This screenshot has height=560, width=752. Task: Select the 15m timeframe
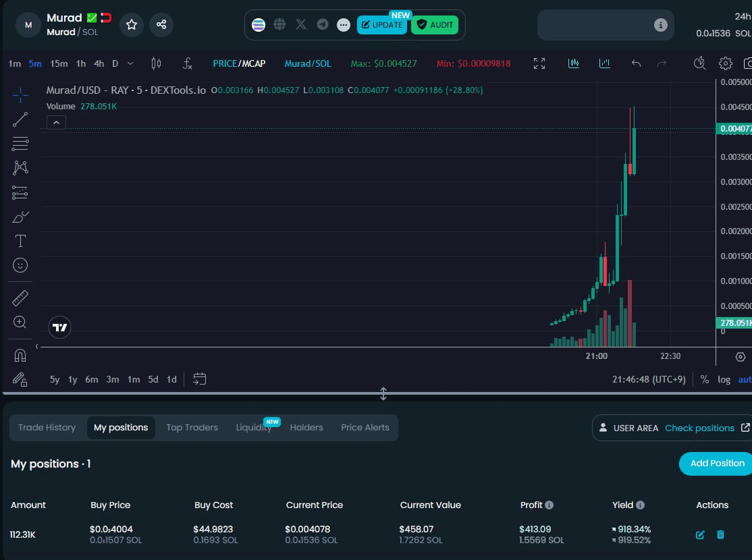(59, 63)
